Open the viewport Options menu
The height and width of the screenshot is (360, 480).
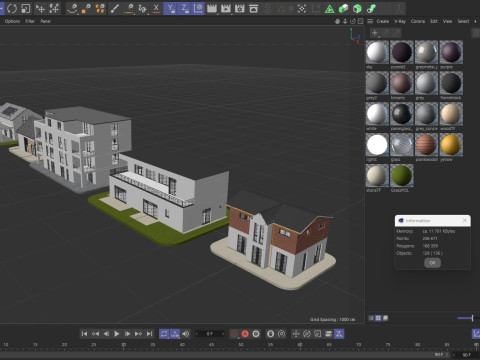(x=12, y=21)
